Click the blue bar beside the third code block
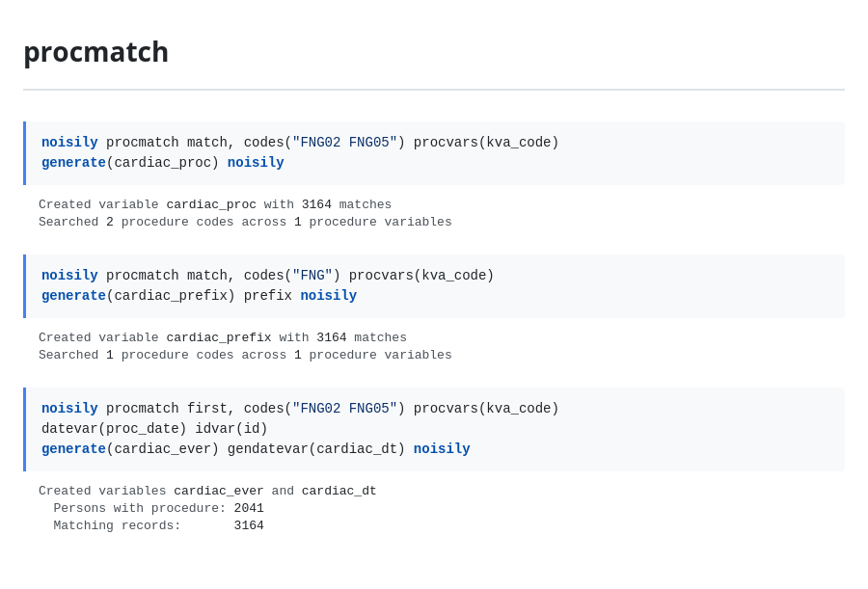This screenshot has width=868, height=589. point(26,429)
